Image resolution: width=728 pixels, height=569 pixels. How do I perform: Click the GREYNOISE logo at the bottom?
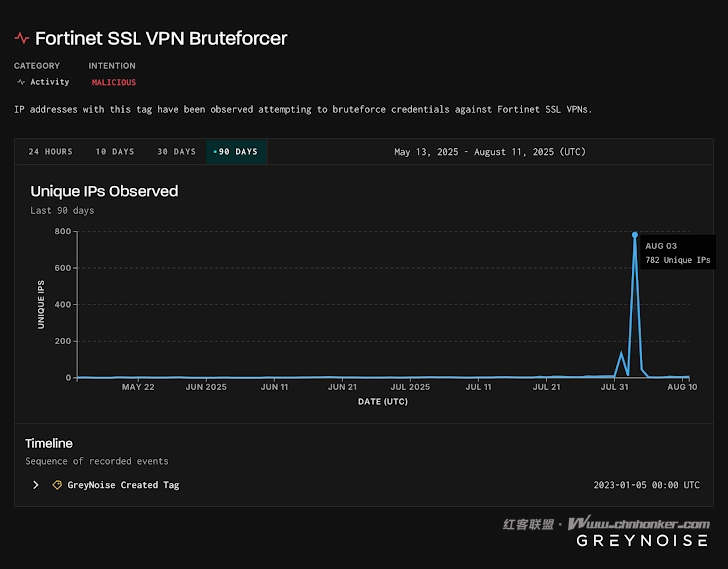[x=642, y=541]
